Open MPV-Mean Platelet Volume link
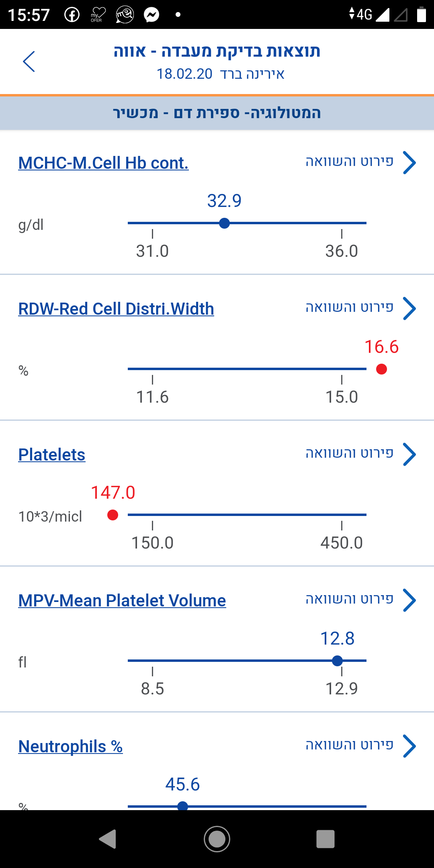Screen dimensions: 434x868 pos(122,601)
